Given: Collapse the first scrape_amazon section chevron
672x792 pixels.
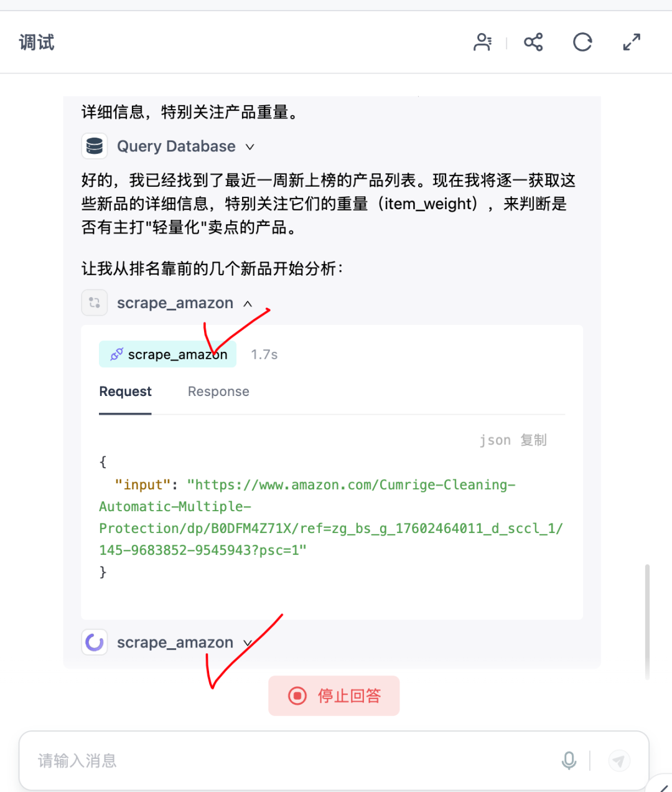Looking at the screenshot, I should point(248,303).
